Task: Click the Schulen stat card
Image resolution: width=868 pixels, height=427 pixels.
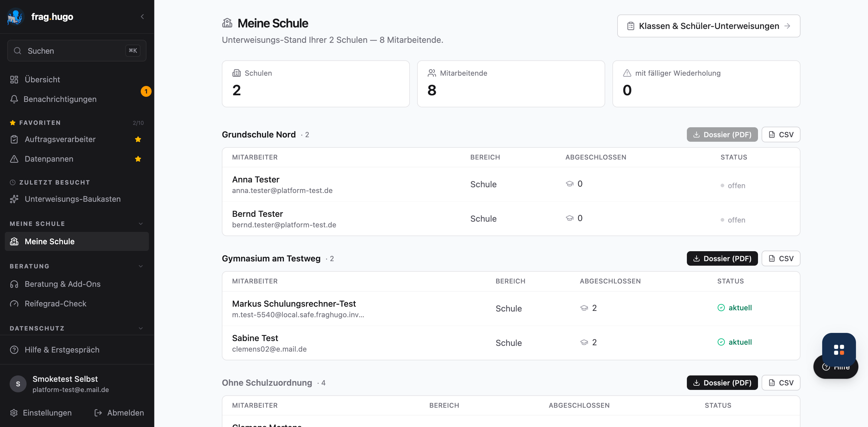Action: click(x=316, y=84)
